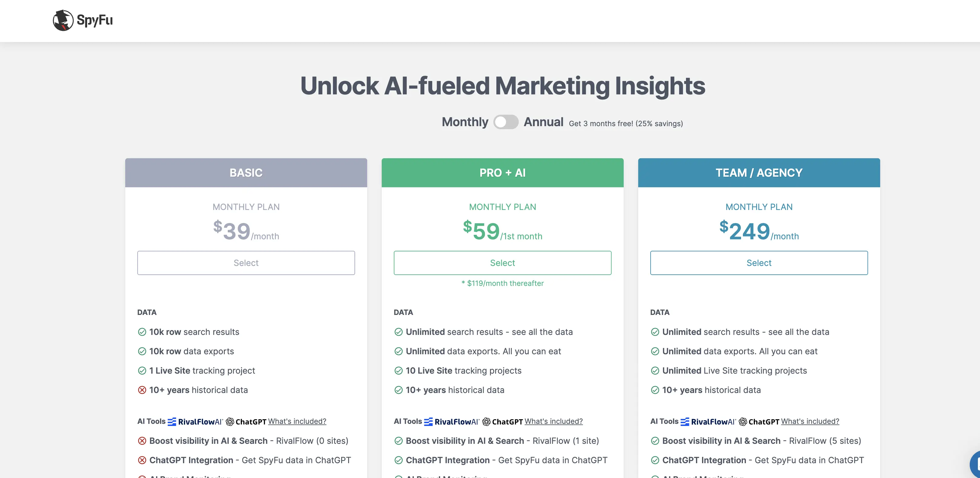Click the SpyFu logo icon
The width and height of the screenshot is (980, 478).
pos(63,20)
